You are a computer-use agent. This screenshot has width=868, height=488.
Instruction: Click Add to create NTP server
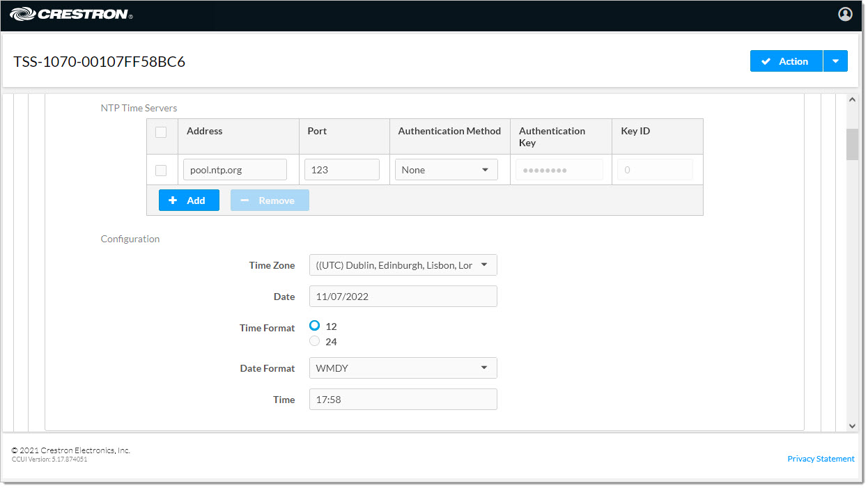pos(189,200)
